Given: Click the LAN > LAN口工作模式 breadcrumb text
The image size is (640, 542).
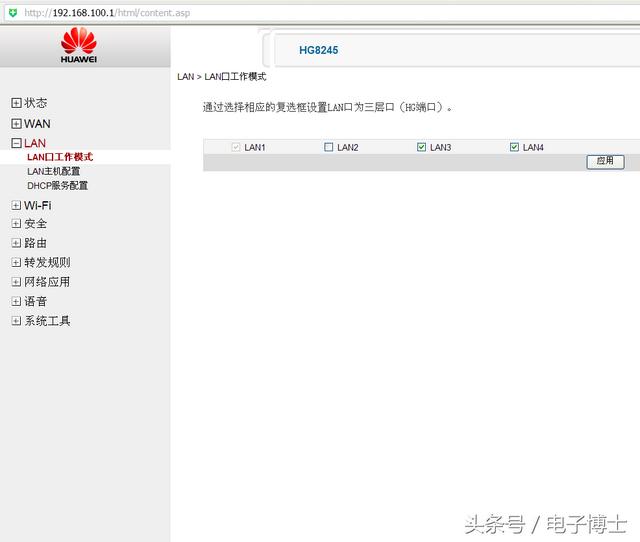Looking at the screenshot, I should [x=222, y=77].
